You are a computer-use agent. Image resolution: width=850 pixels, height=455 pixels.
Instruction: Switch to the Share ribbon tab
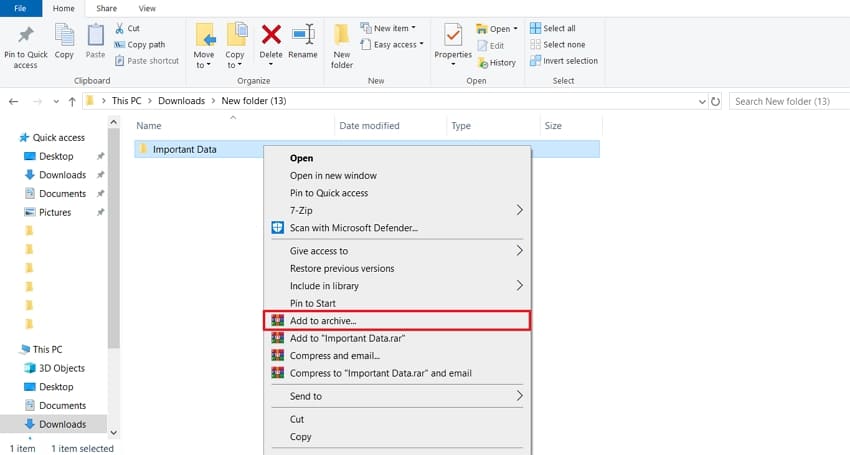[106, 8]
